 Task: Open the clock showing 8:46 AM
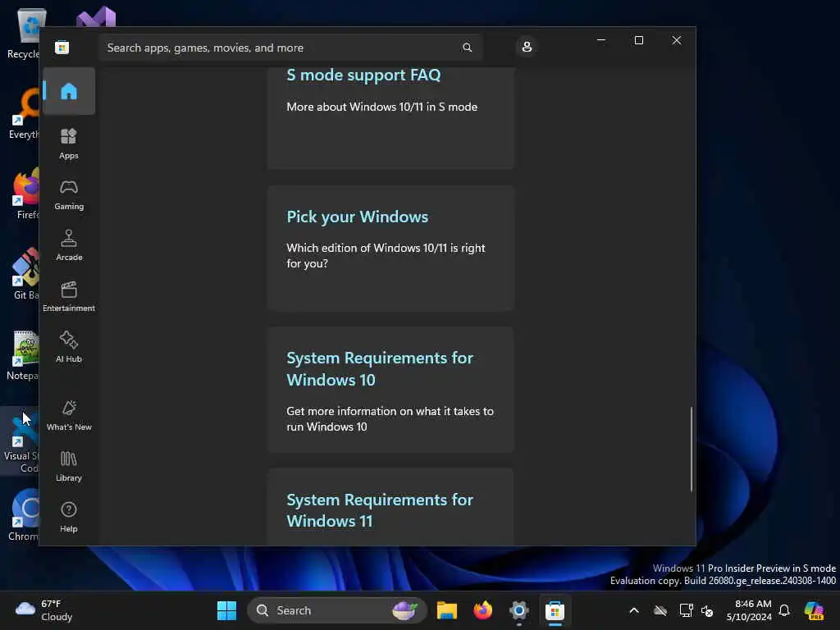(x=748, y=610)
